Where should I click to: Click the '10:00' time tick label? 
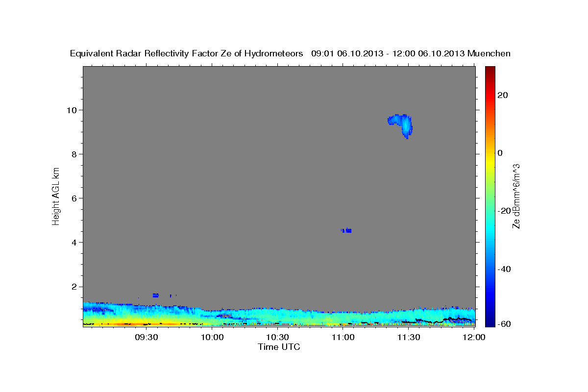point(212,338)
